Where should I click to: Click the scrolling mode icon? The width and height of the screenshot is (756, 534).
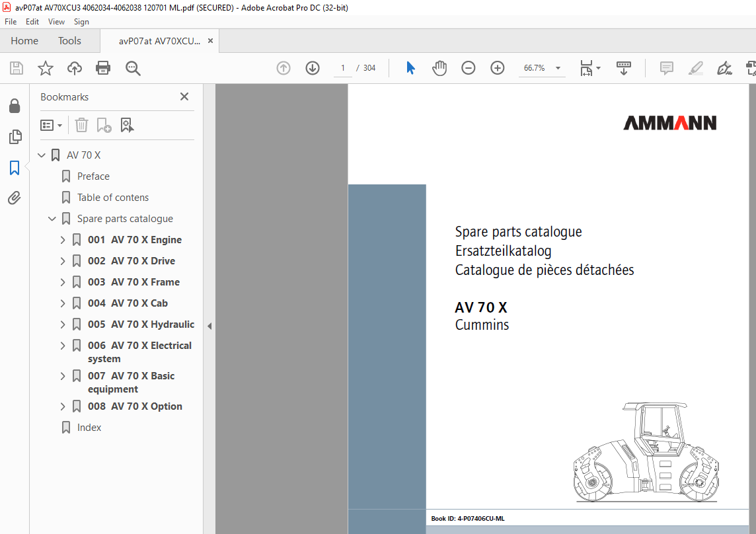point(623,68)
